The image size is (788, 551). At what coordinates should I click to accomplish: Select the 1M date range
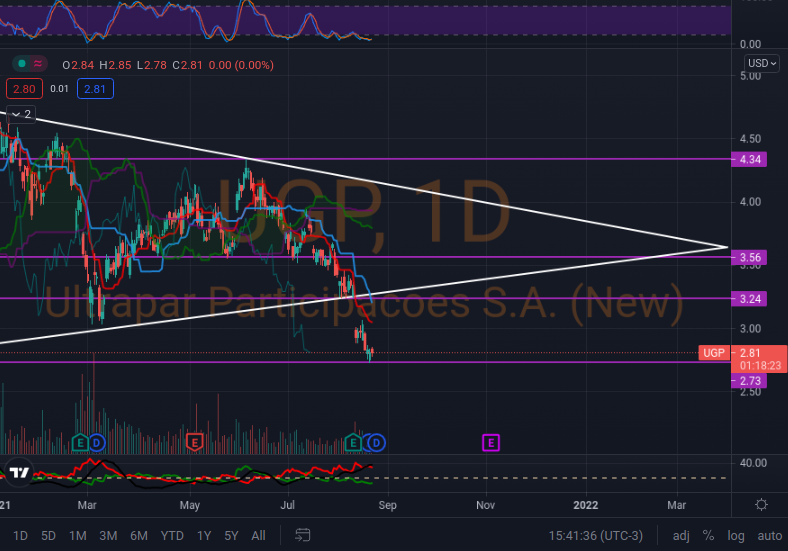tap(77, 536)
